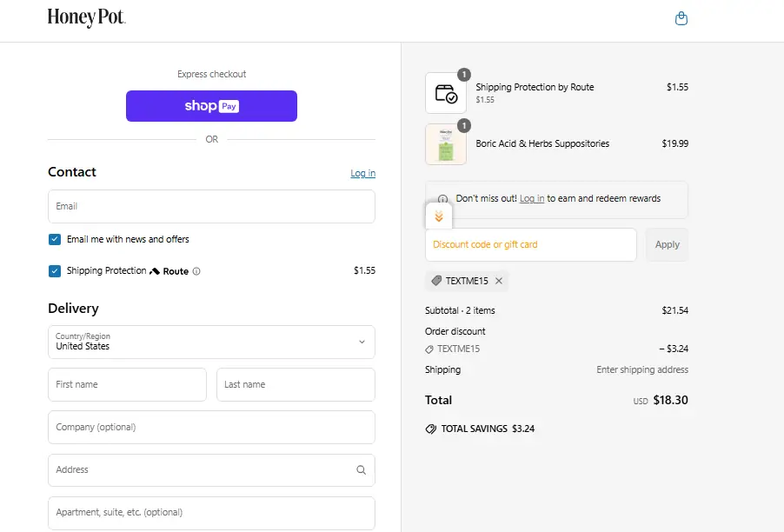Viewport: 784px width, 532px height.
Task: Click the Subtotal $21.54 value
Action: [675, 310]
